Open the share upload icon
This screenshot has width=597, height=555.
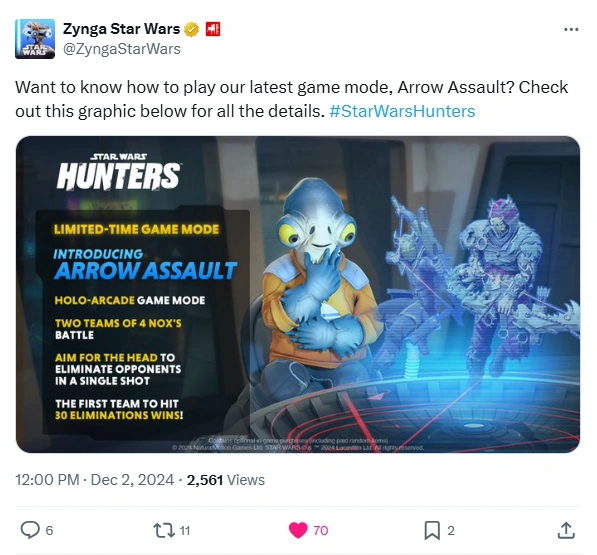pyautogui.click(x=566, y=530)
